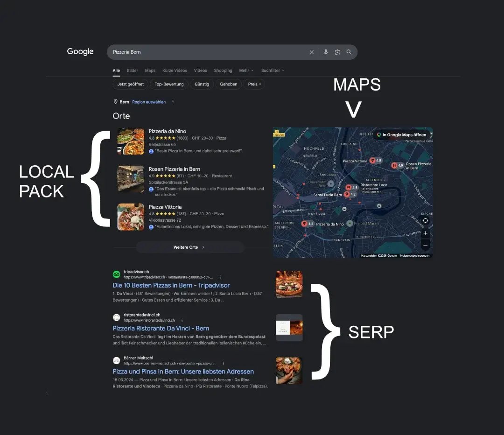Click the Da Vinci result thumbnail

pyautogui.click(x=289, y=328)
